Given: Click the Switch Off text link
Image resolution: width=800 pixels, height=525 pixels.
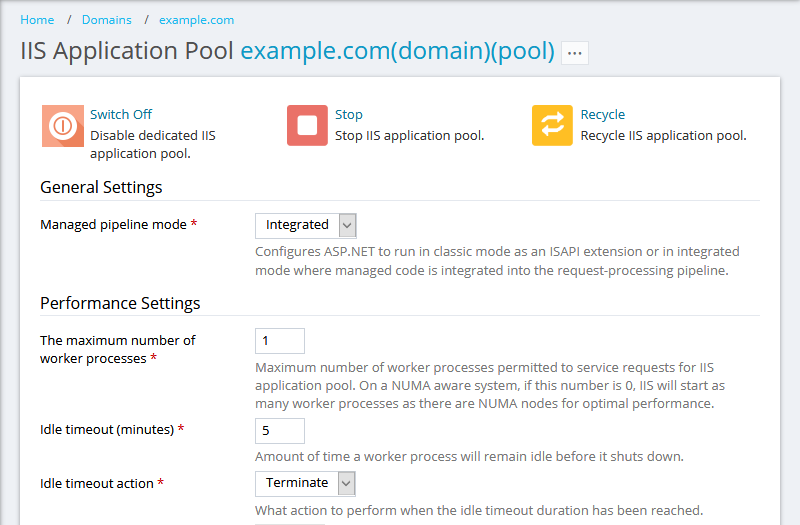Looking at the screenshot, I should pos(121,115).
